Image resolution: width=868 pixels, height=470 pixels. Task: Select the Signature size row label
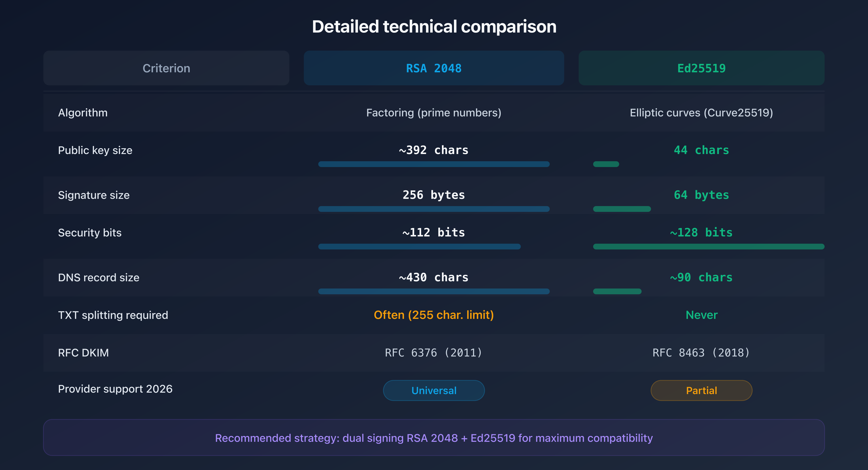pyautogui.click(x=93, y=195)
